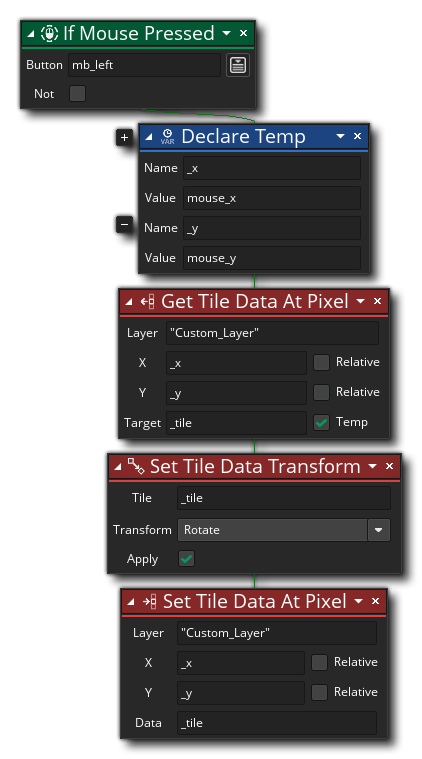This screenshot has width=422, height=759.
Task: Open Set Tile Data At Pixel options arrow
Action: click(358, 602)
